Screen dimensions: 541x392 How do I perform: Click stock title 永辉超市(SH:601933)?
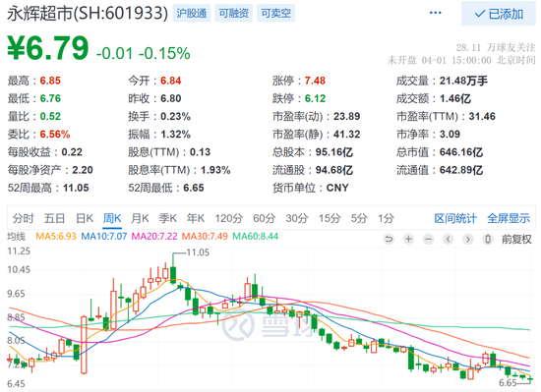pos(88,14)
